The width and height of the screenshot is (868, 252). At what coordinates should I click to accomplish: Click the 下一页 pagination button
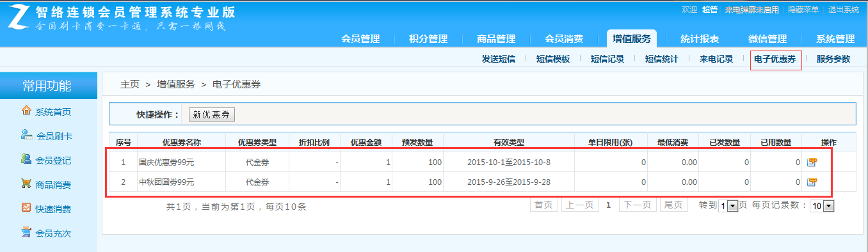tap(638, 205)
